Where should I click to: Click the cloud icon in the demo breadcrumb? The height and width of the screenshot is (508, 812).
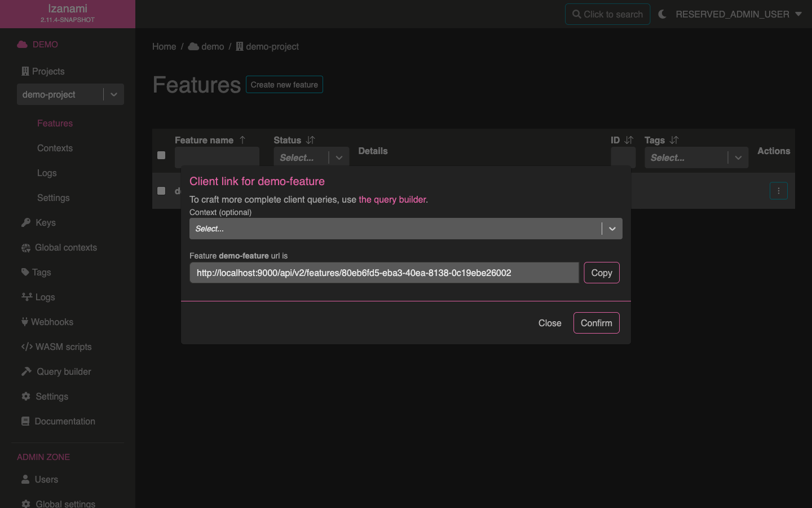[193, 46]
